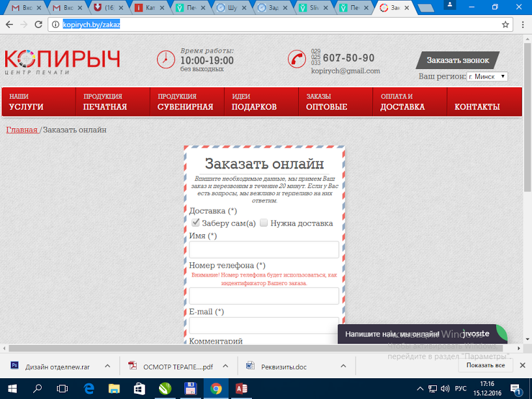Check the 'Нужна доставка' checkbox
This screenshot has height=399, width=532.
(264, 223)
